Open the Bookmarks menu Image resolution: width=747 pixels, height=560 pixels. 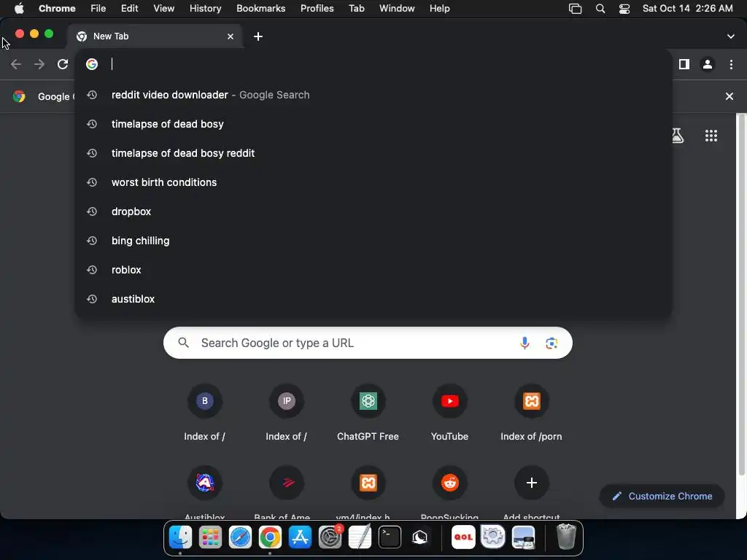coord(261,9)
